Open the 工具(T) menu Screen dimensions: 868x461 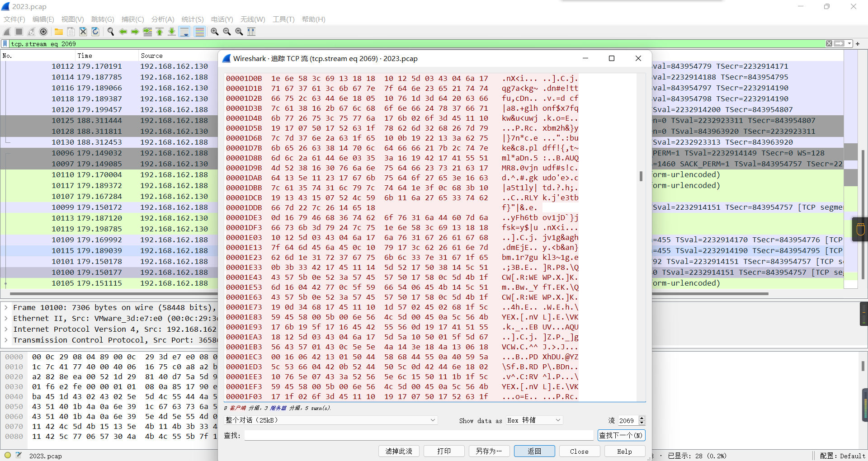tap(283, 19)
